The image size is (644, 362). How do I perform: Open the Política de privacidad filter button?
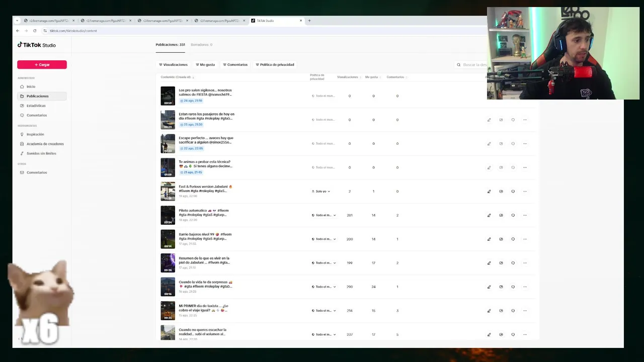pos(275,65)
